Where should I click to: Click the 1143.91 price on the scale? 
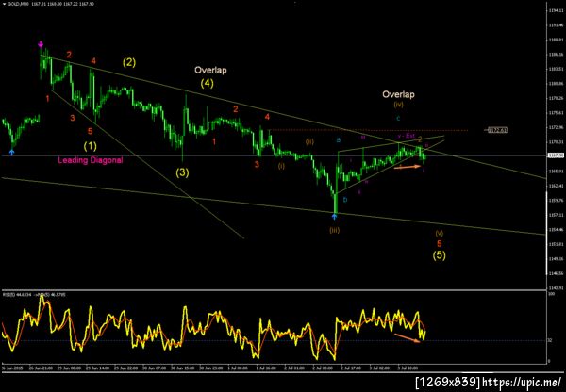pyautogui.click(x=556, y=287)
